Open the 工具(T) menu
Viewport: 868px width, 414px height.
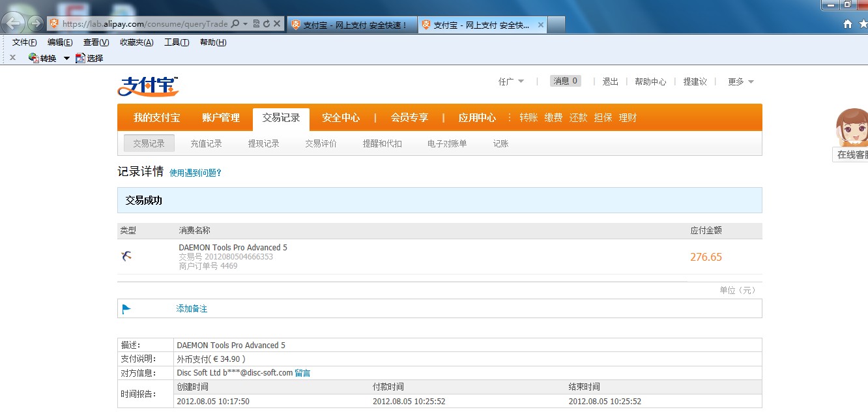pyautogui.click(x=177, y=42)
